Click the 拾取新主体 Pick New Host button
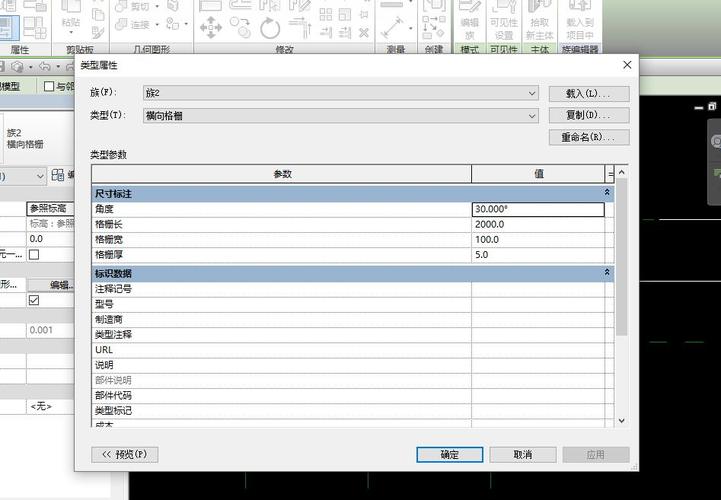This screenshot has height=500, width=721. coord(539,20)
